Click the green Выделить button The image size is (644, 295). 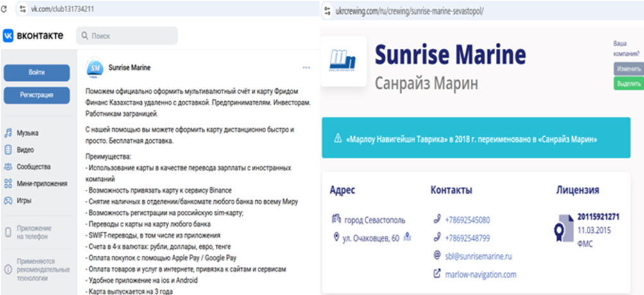tap(629, 83)
